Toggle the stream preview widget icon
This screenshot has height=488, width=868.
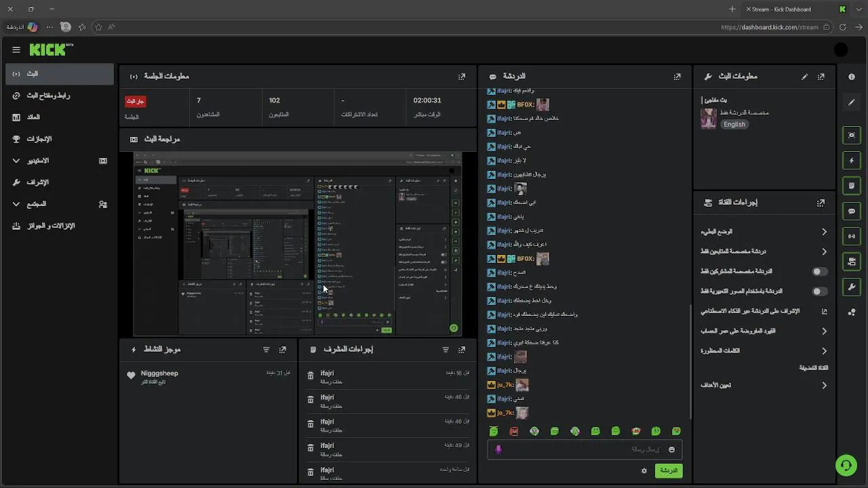pos(852,136)
